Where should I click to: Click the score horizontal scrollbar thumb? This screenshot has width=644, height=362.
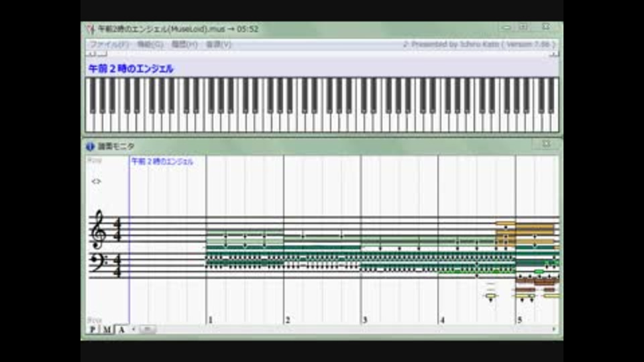pyautogui.click(x=147, y=329)
